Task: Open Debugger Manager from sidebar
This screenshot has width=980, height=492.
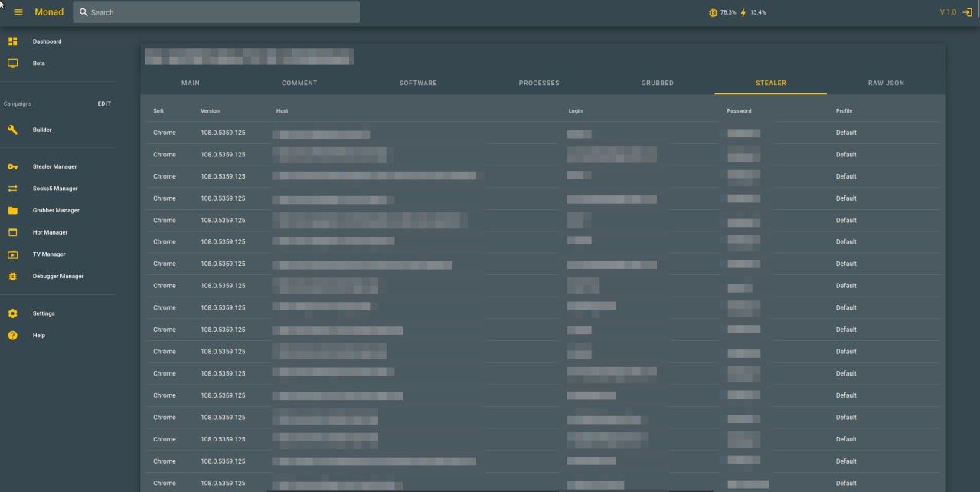Action: click(58, 276)
